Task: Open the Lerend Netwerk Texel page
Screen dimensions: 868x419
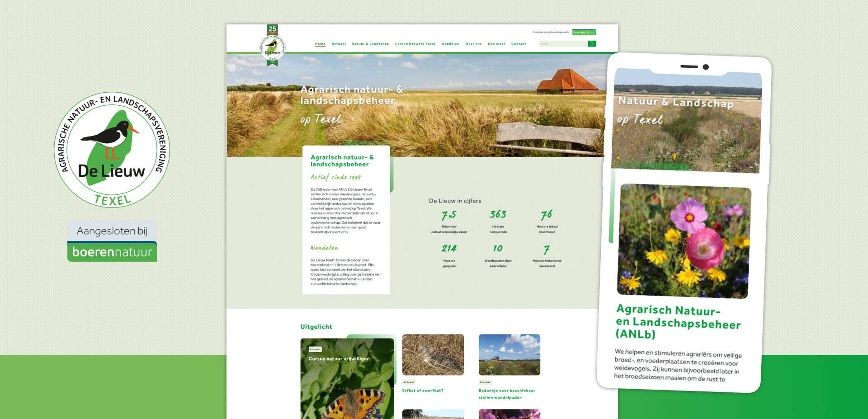Action: pyautogui.click(x=415, y=44)
